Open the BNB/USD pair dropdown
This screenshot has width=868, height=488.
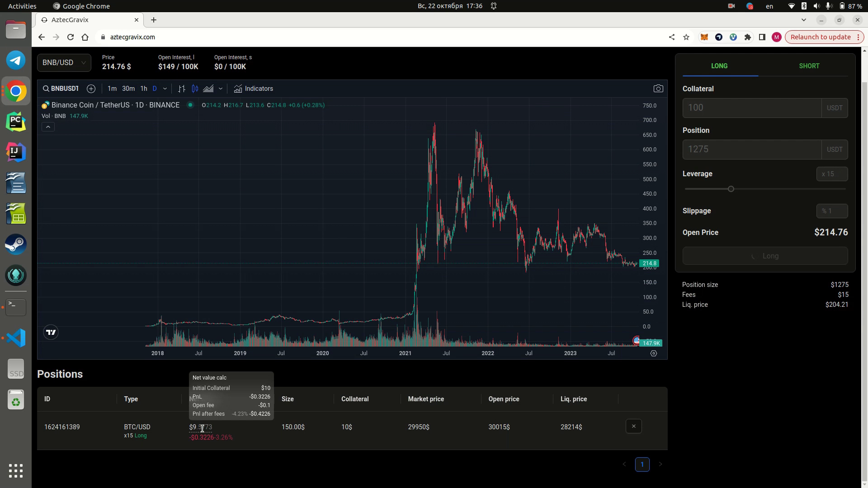[64, 62]
